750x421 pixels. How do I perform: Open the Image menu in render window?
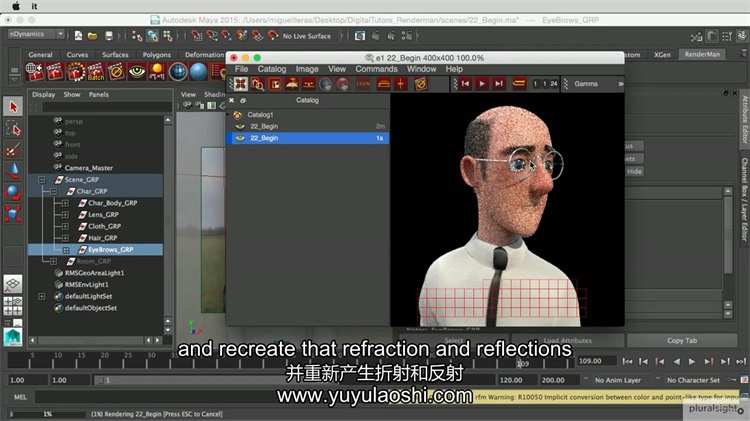click(x=307, y=69)
